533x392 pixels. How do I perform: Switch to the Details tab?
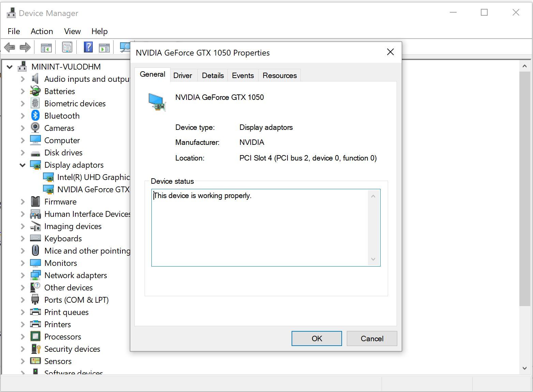tap(213, 75)
